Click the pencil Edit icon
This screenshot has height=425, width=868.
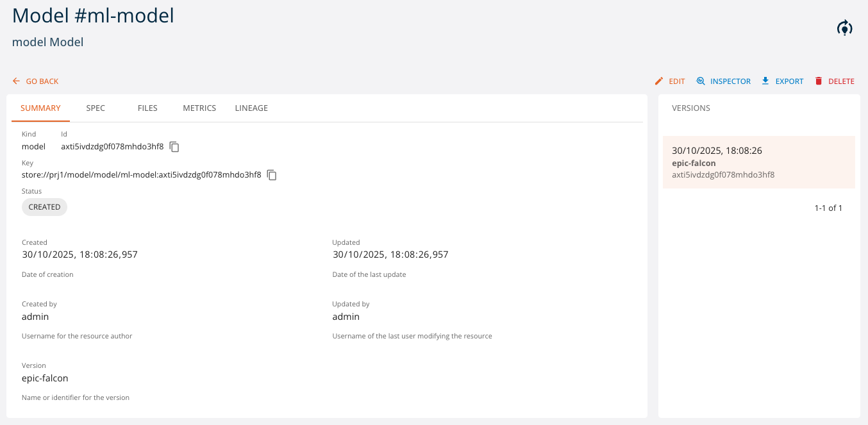(x=659, y=81)
